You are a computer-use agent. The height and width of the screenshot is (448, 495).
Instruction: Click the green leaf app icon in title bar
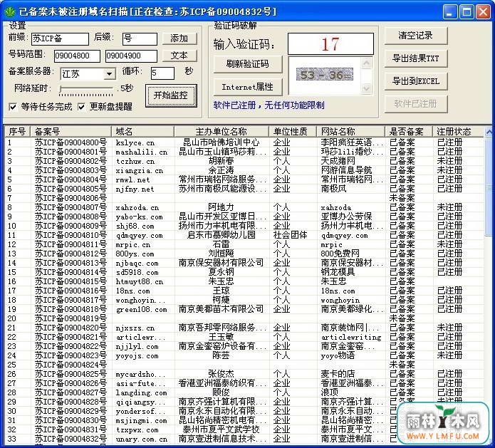point(10,12)
